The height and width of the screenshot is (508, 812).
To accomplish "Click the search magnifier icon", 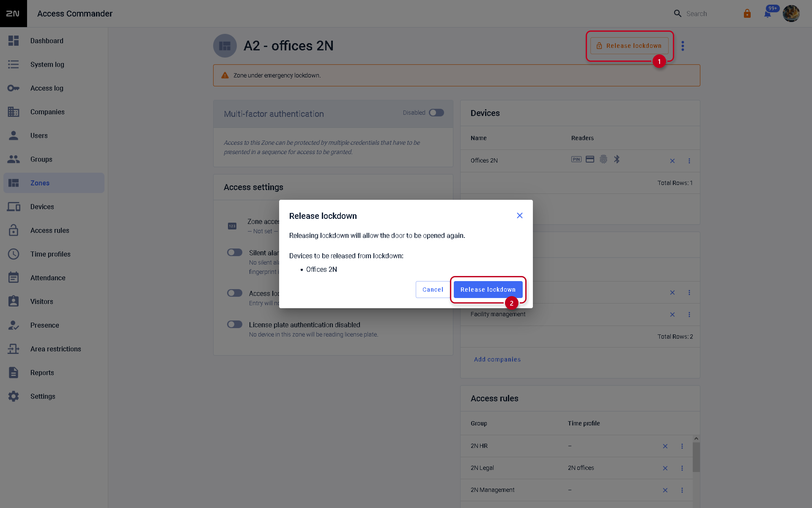I will coord(678,13).
